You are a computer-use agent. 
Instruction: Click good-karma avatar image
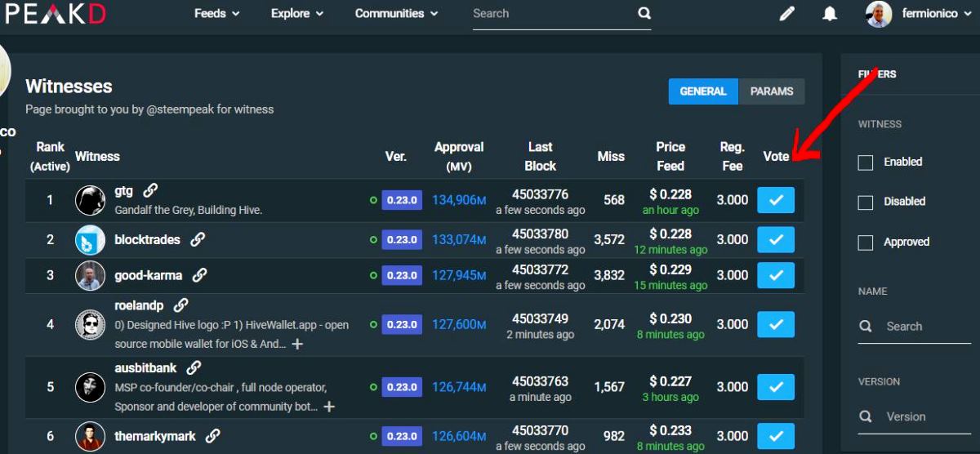click(x=90, y=275)
